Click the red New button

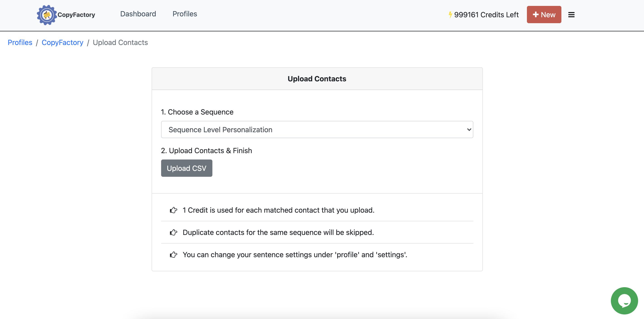[x=544, y=15]
